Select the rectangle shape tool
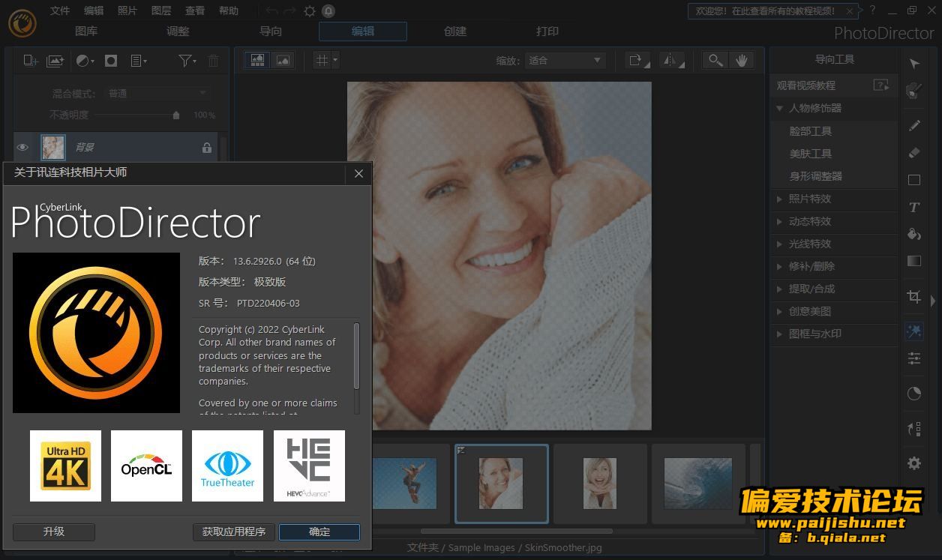The image size is (942, 560). (x=913, y=180)
